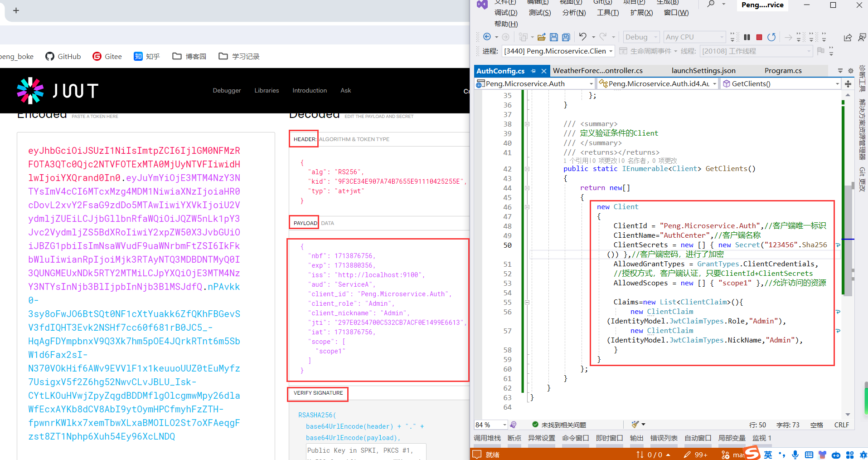Click the 99+ pending changes pencil
The image size is (868, 460).
pos(696,455)
